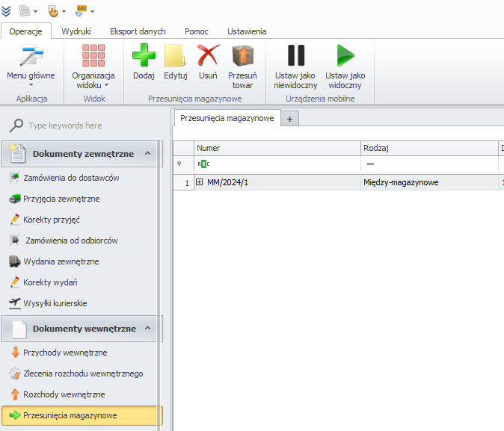The image size is (504, 431).
Task: Open the Eksport danych ribbon tab
Action: [138, 31]
